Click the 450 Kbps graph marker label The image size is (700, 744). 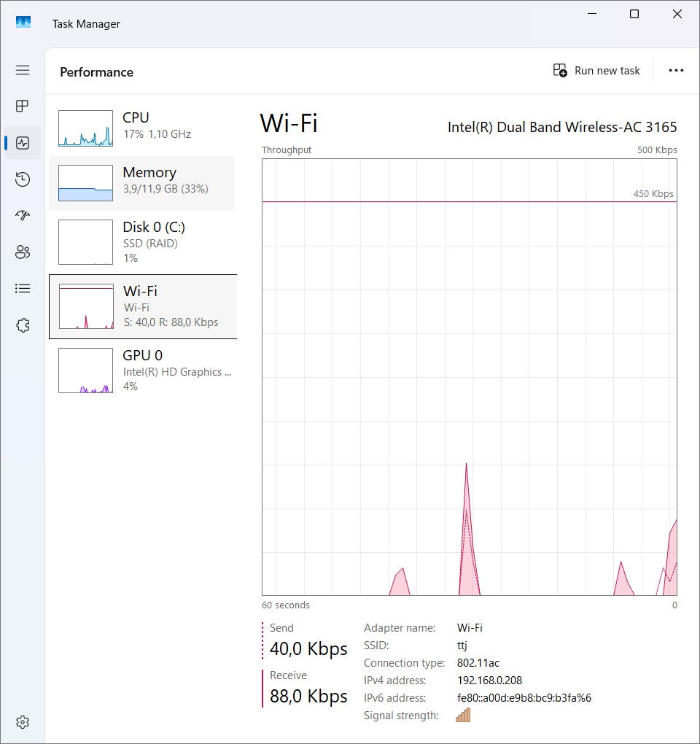[653, 193]
